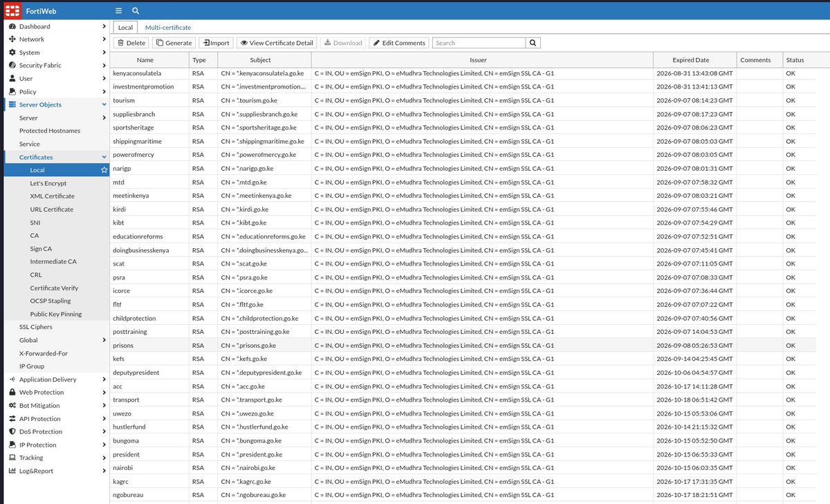Click the DoS Protection icon
Image resolution: width=830 pixels, height=504 pixels.
click(x=12, y=432)
